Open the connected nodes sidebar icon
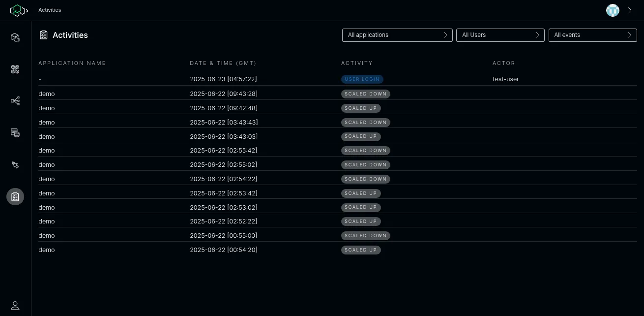This screenshot has width=644, height=316. click(x=15, y=101)
